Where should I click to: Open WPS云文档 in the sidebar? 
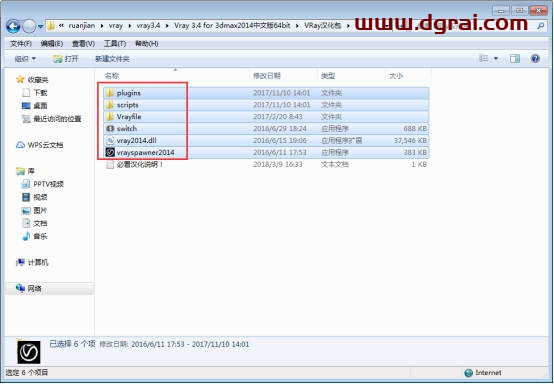point(45,145)
